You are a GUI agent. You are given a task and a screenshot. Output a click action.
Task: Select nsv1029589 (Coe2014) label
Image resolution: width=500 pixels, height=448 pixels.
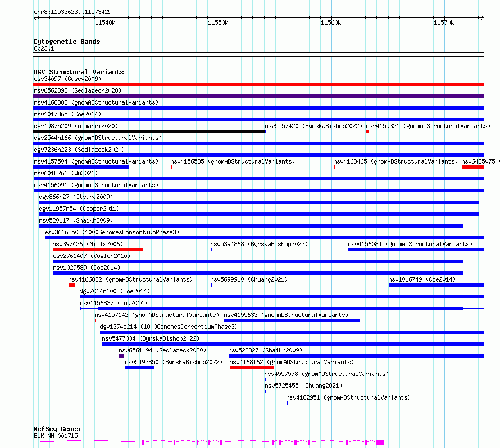coord(87,268)
